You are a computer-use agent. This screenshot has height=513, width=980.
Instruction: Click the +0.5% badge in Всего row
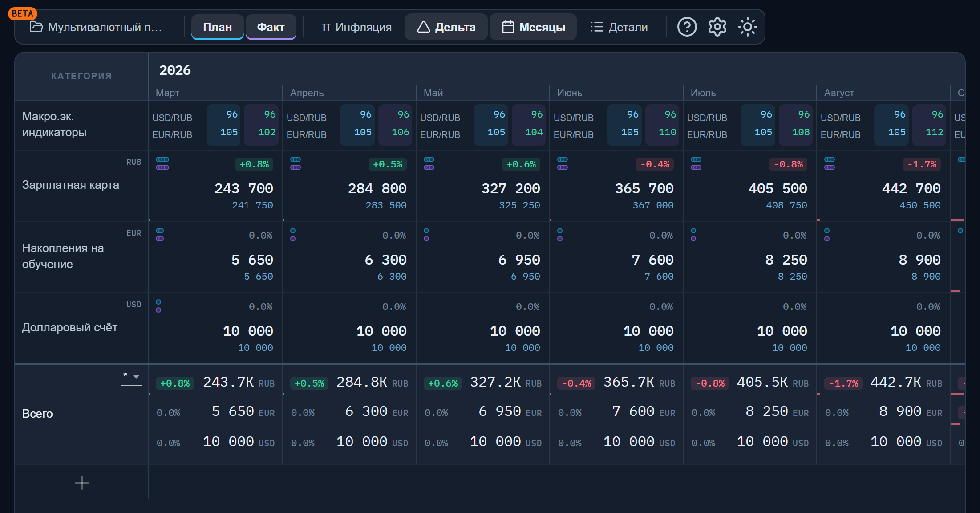tap(309, 383)
